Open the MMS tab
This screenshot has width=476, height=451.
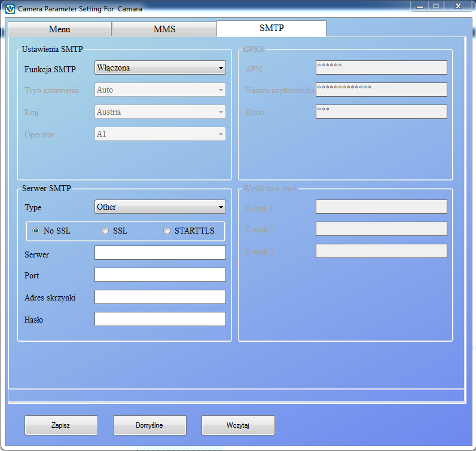[x=164, y=29]
